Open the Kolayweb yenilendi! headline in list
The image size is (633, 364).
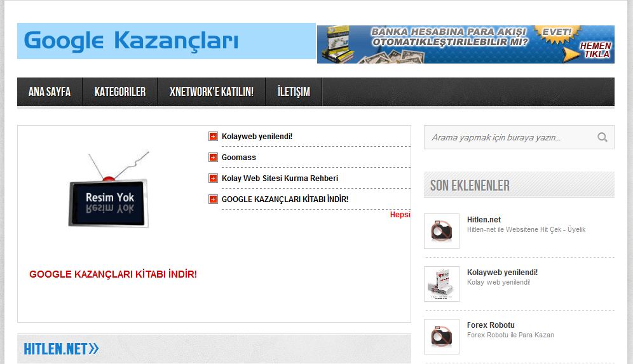point(257,137)
